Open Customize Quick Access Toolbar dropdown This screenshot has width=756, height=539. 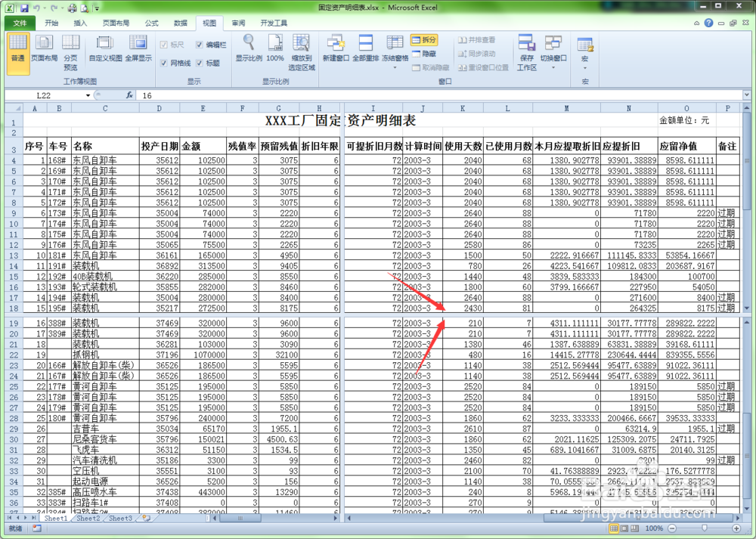pos(98,8)
